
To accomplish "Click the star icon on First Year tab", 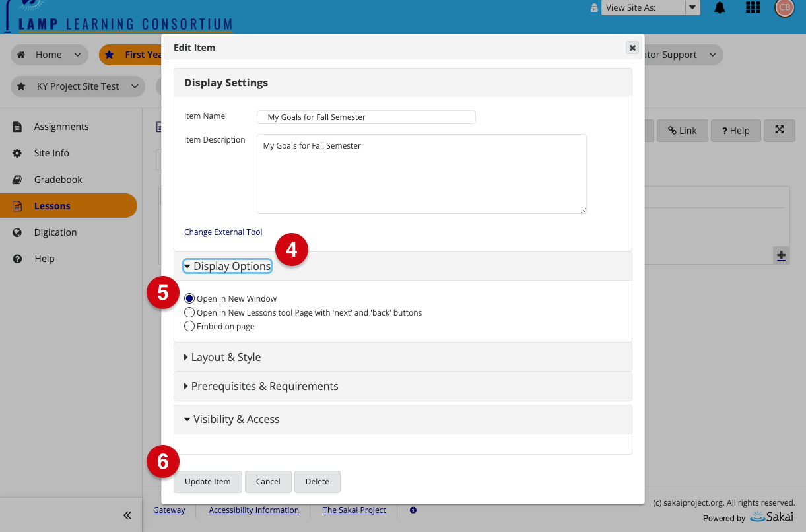I will click(x=110, y=55).
